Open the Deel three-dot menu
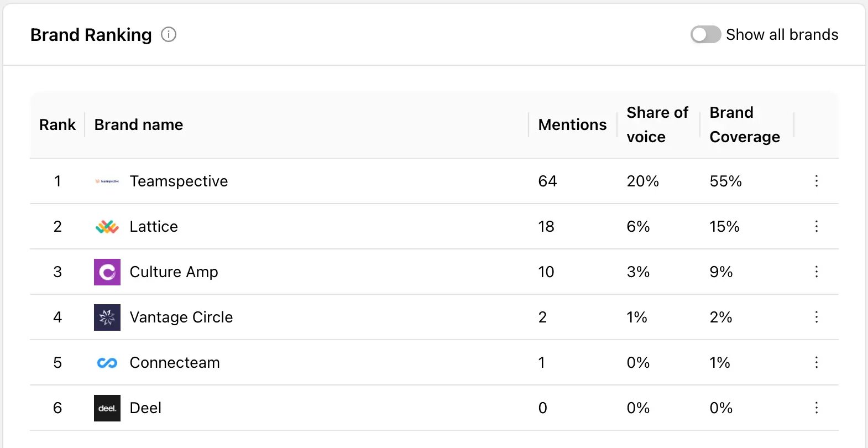 click(x=816, y=408)
